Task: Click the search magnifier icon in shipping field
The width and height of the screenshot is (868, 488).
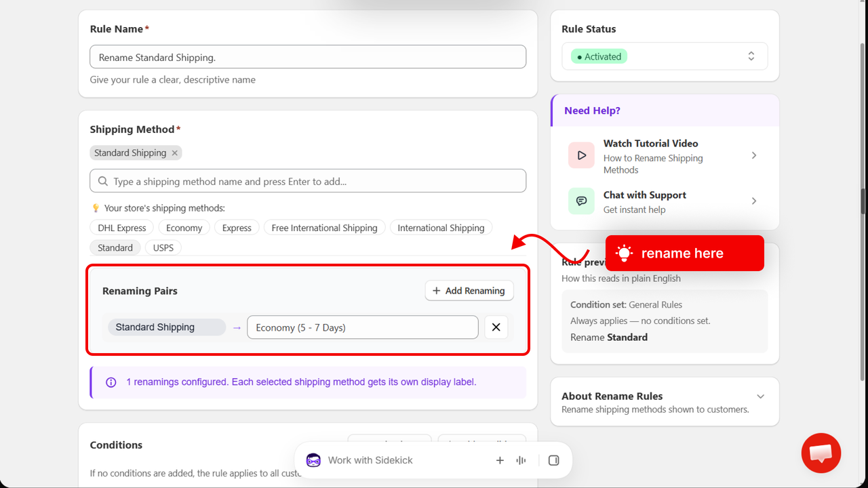Action: (x=103, y=182)
